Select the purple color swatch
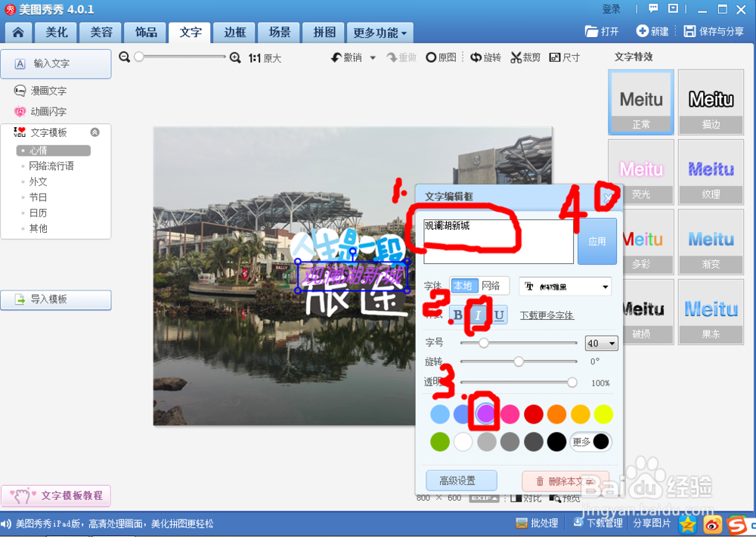 [x=486, y=414]
